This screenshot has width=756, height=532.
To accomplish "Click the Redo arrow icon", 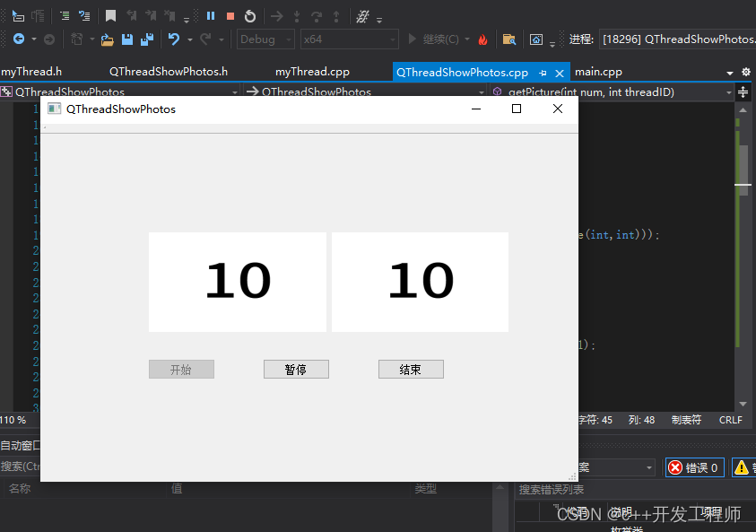I will 205,39.
